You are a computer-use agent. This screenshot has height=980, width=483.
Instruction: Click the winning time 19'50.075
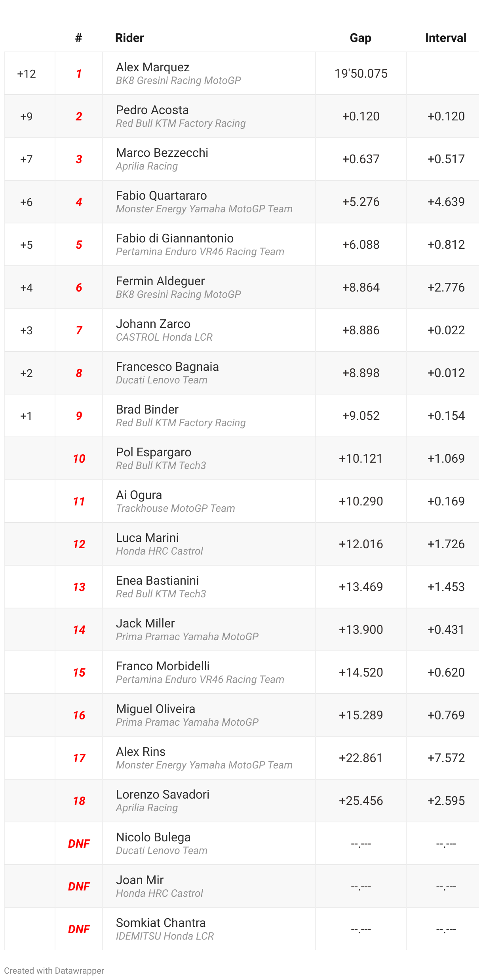tap(361, 73)
